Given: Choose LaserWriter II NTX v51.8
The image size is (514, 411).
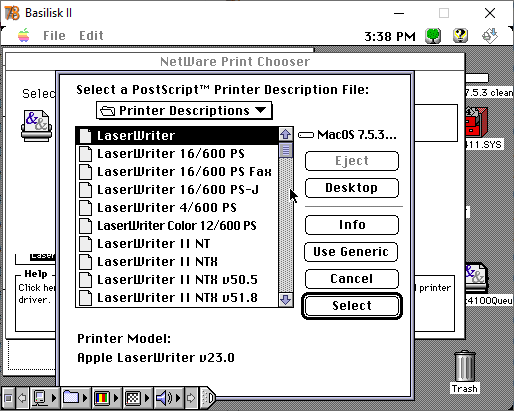Looking at the screenshot, I should tap(177, 297).
